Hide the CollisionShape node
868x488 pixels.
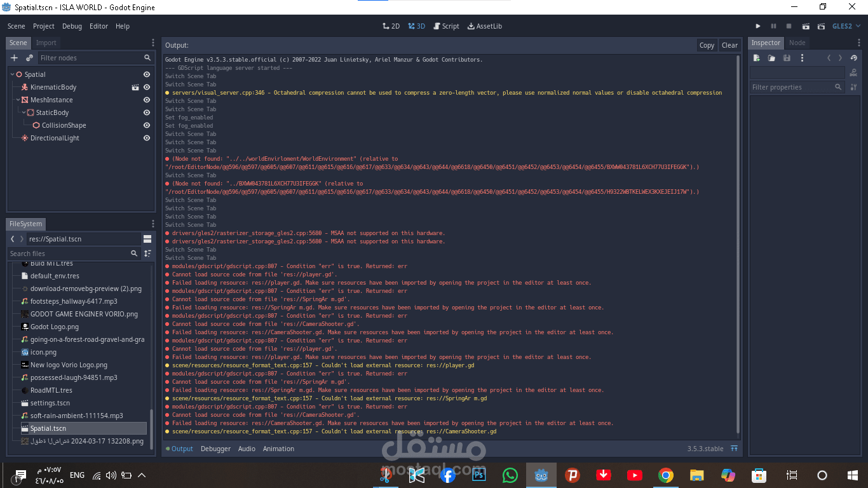click(x=147, y=125)
